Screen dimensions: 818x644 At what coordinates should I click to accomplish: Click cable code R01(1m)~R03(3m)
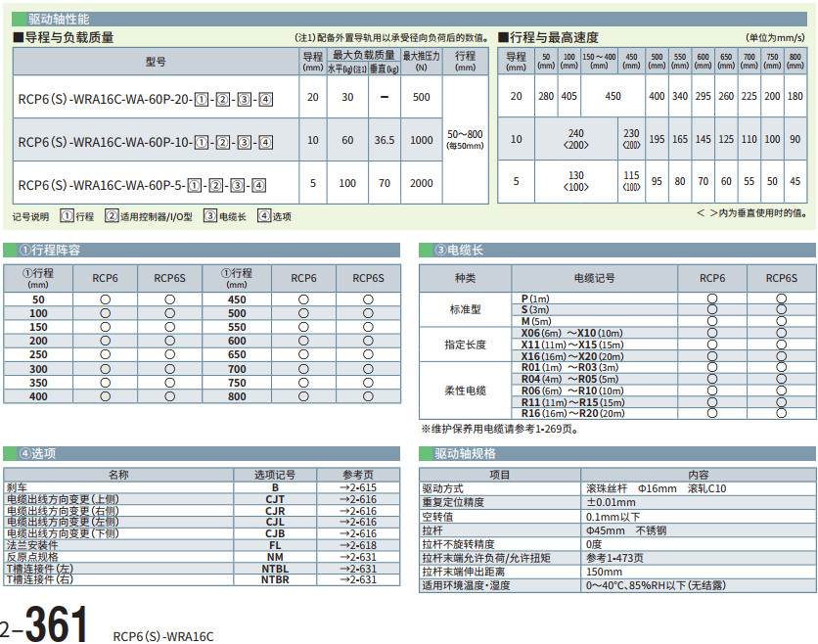pyautogui.click(x=569, y=367)
